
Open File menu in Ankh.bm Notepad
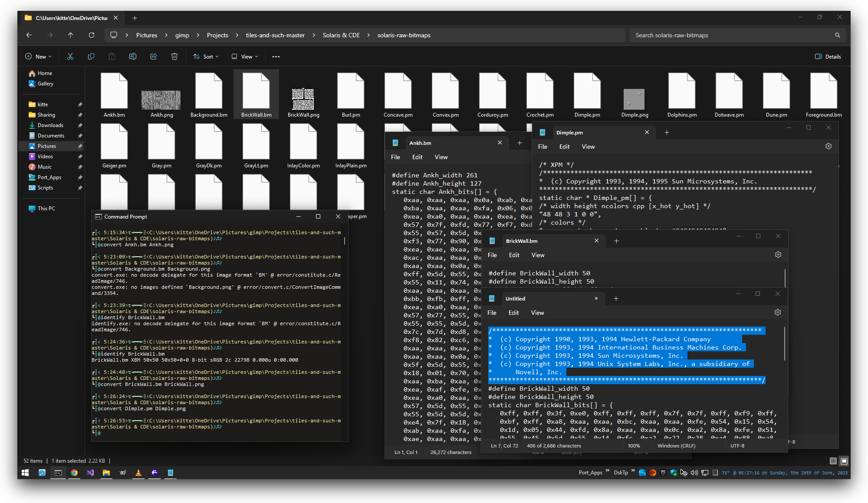[x=395, y=157]
